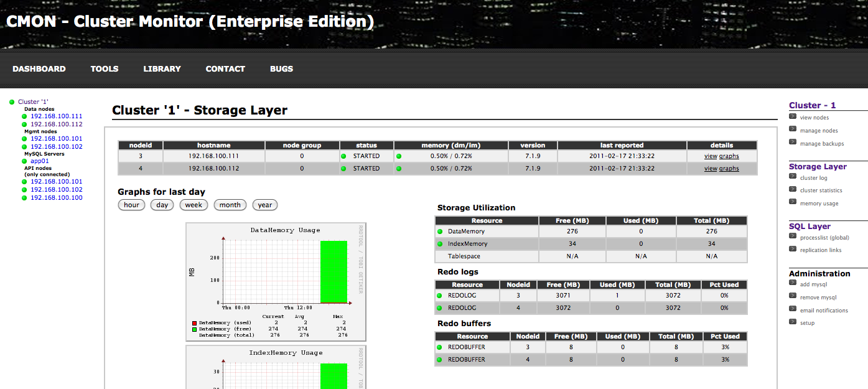Click REDOLOG status dot for node 3
The image size is (868, 389).
point(440,296)
